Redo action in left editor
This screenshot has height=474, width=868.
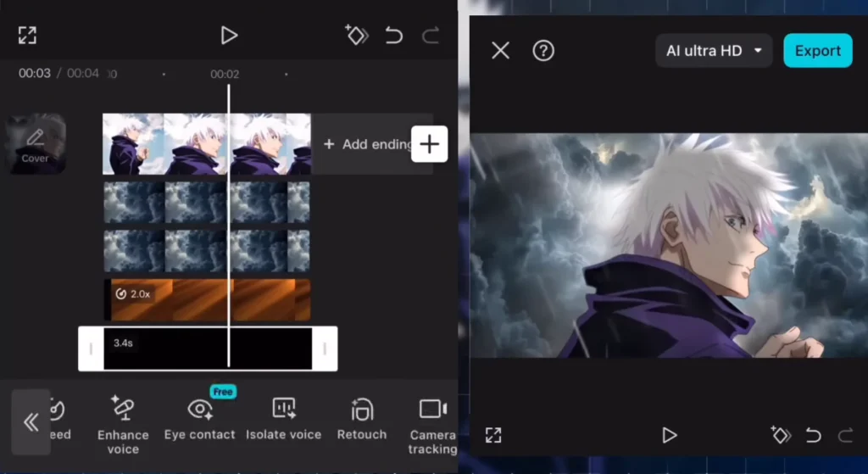(x=430, y=36)
